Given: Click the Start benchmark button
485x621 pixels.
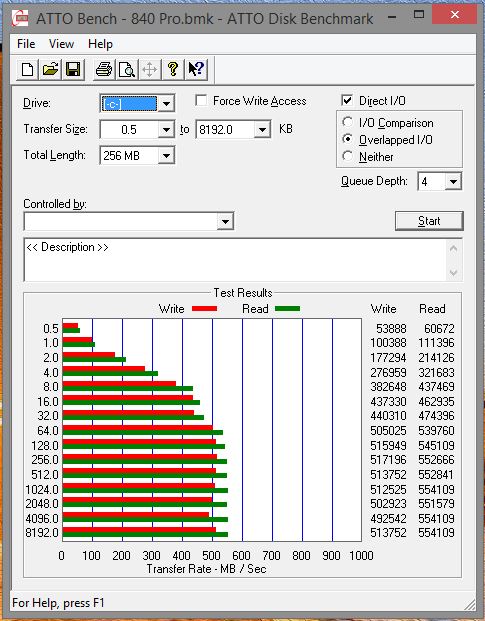Looking at the screenshot, I should coord(429,221).
